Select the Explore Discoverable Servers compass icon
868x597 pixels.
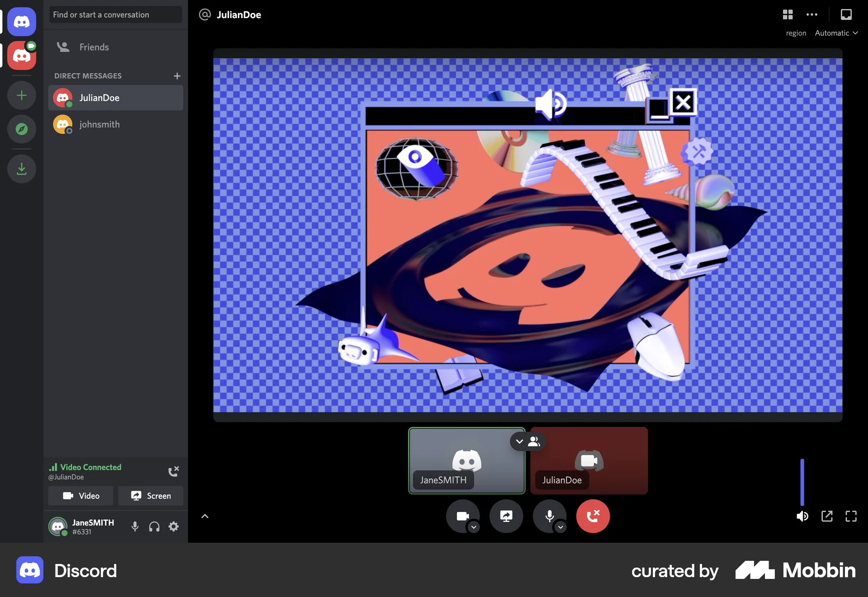[x=21, y=129]
